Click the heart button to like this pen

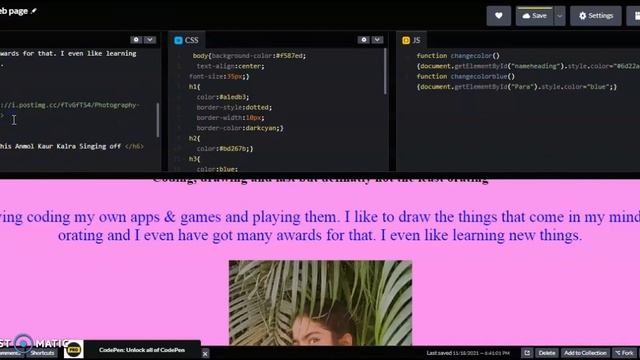[498, 16]
